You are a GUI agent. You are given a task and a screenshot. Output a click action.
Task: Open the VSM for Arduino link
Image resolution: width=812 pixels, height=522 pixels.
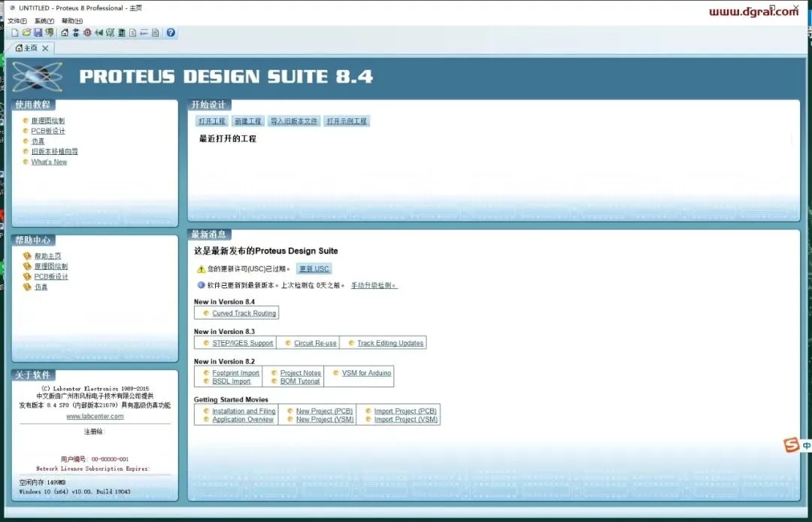click(366, 373)
